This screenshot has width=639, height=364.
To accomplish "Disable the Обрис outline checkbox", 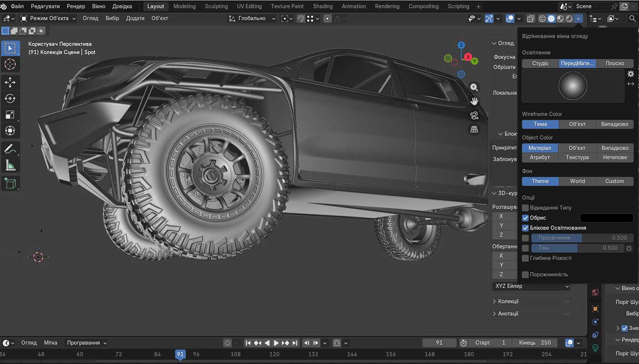I will pos(525,218).
